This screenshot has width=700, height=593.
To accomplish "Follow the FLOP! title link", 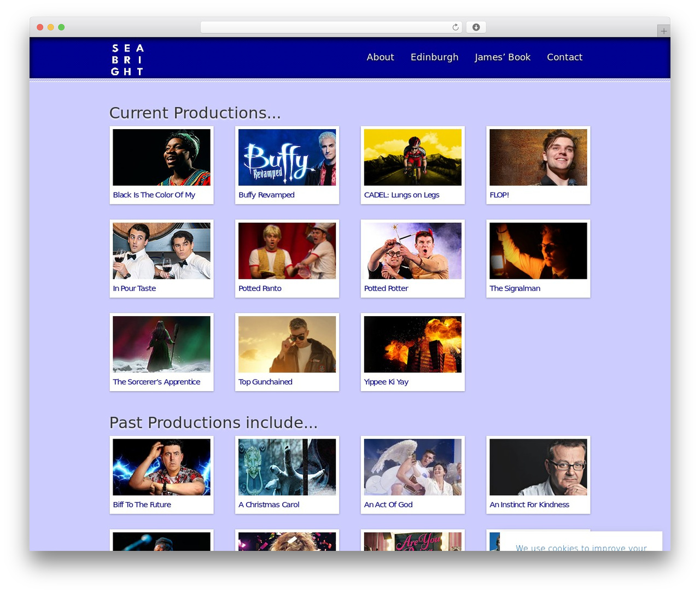I will (499, 195).
